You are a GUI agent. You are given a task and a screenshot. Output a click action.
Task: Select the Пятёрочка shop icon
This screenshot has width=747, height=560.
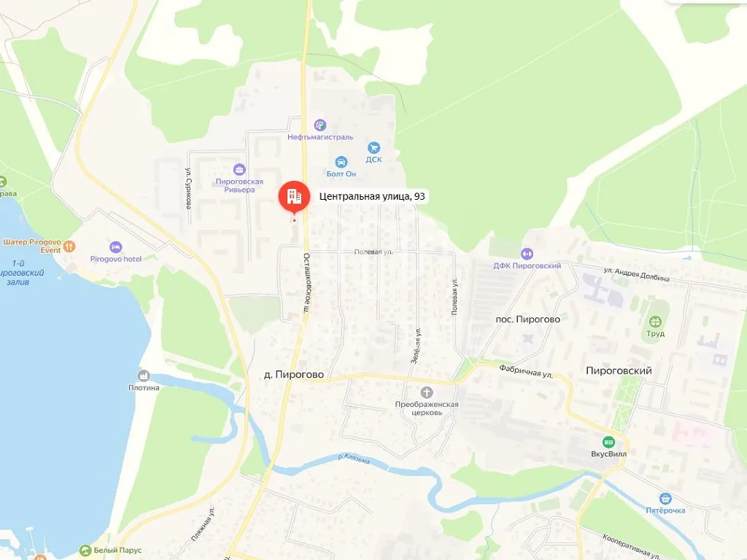[665, 499]
